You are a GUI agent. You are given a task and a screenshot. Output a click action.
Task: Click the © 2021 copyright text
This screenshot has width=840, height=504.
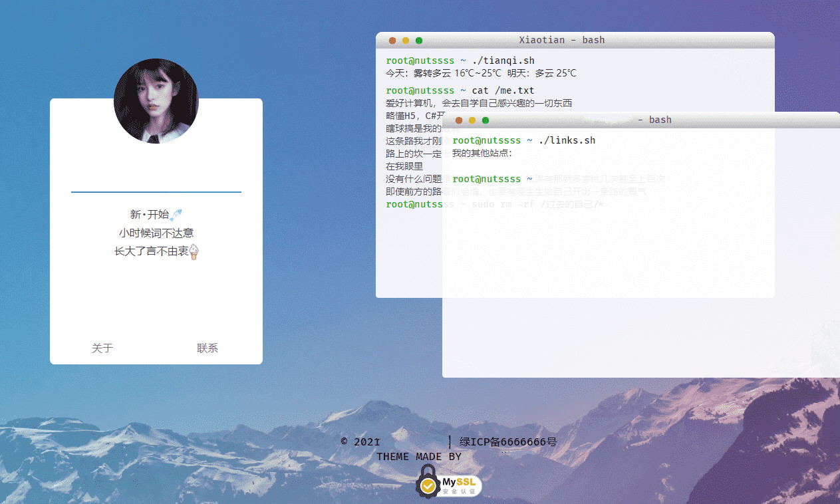point(360,441)
